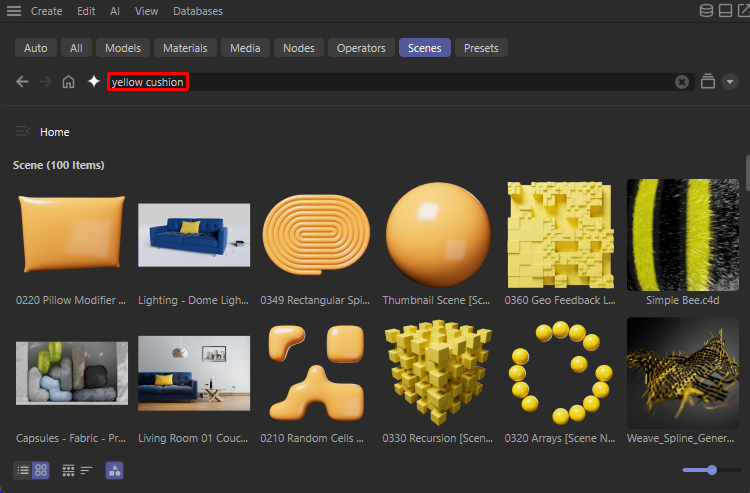Viewport: 750px width, 493px height.
Task: Select the Auto filter tab
Action: coord(36,48)
